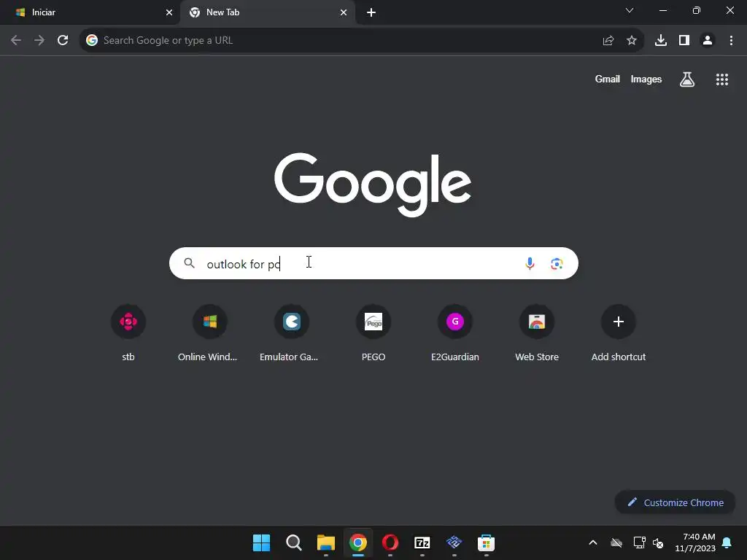Image resolution: width=747 pixels, height=560 pixels.
Task: Open Opera from the taskbar
Action: pos(390,542)
